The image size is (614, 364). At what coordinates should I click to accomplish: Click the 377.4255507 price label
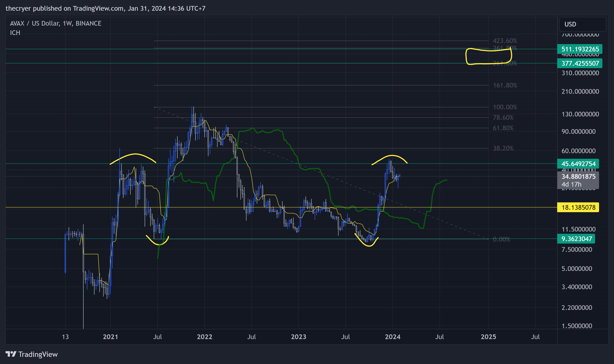pos(580,63)
